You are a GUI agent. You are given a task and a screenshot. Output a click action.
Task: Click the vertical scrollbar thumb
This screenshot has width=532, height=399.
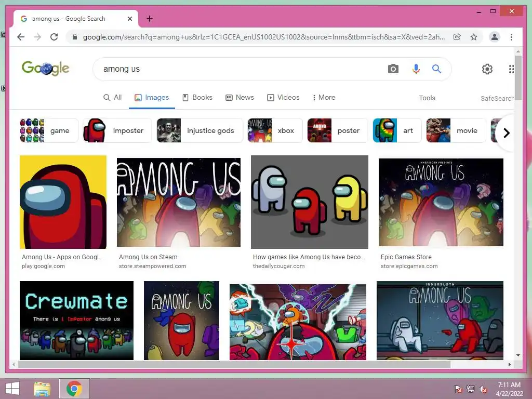point(518,78)
